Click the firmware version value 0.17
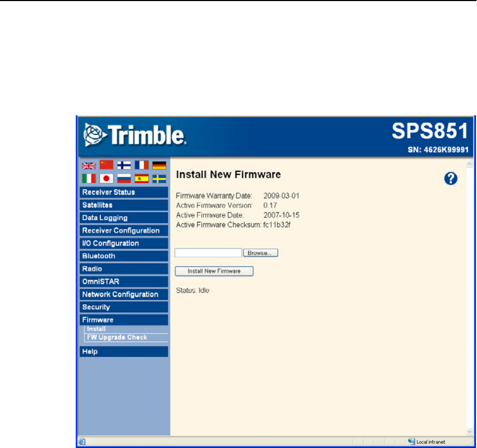 pos(270,206)
